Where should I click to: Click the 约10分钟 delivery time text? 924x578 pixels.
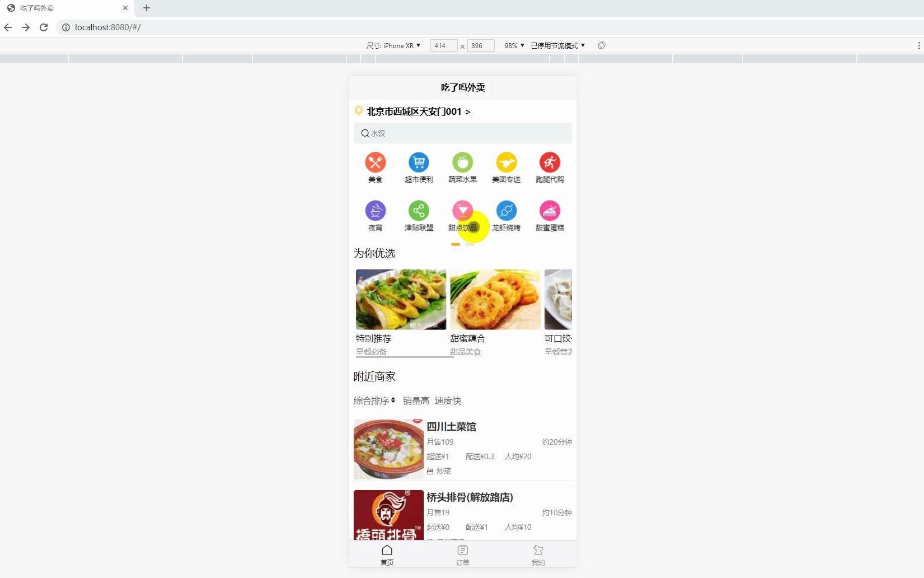557,512
